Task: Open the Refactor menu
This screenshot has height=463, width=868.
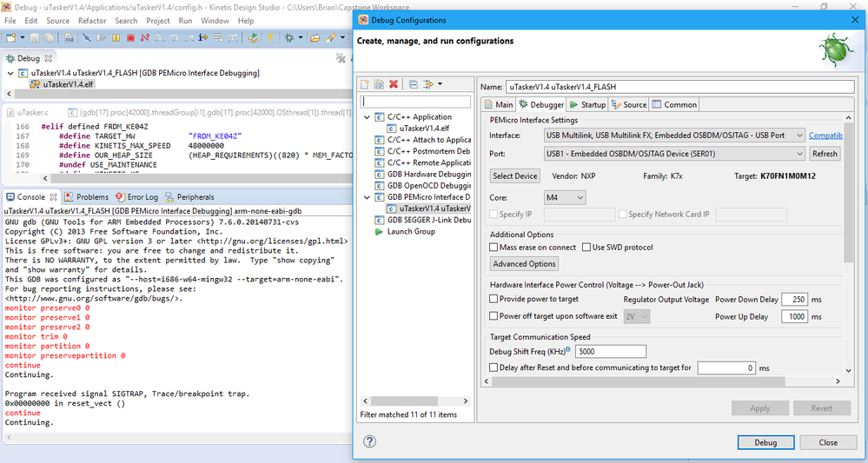Action: (x=92, y=21)
